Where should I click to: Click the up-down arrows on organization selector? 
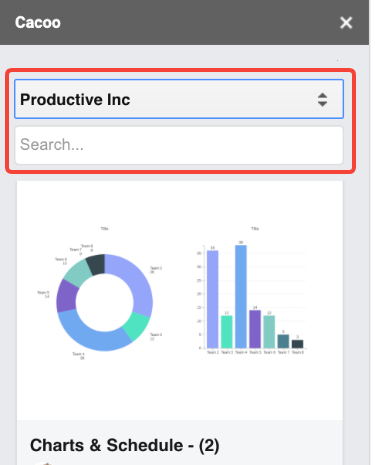(322, 99)
